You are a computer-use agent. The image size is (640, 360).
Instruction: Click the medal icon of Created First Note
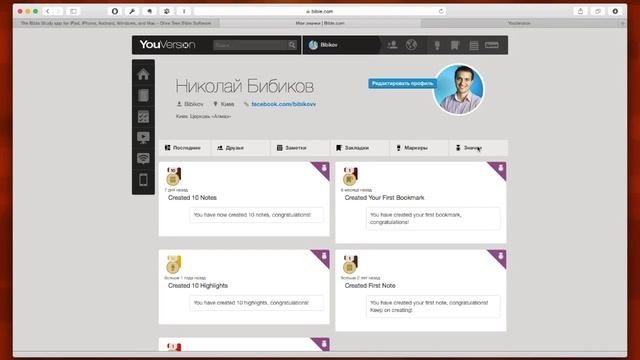350,264
